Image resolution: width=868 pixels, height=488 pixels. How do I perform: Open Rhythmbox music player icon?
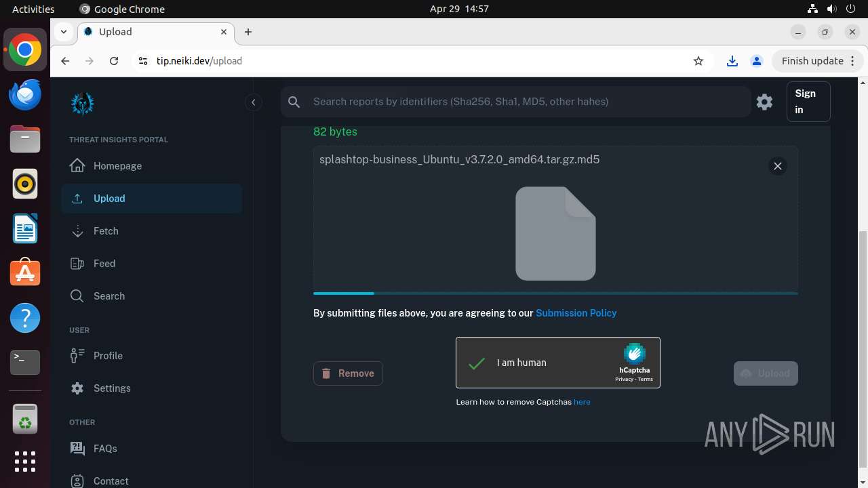(25, 184)
